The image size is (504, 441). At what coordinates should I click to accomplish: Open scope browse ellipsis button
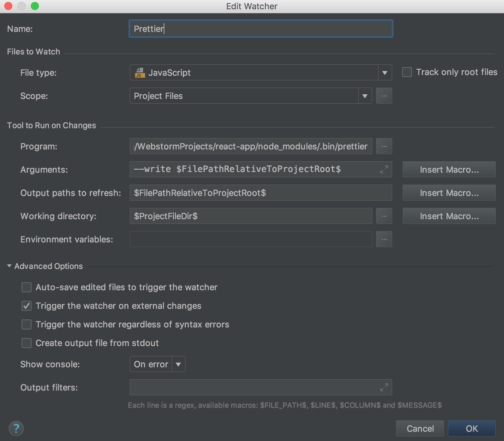(x=384, y=96)
